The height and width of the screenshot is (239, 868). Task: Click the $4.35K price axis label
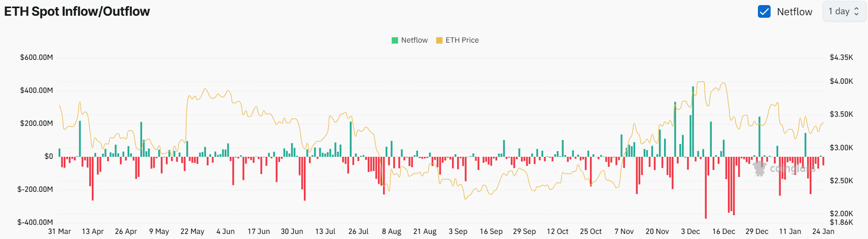[x=841, y=57]
